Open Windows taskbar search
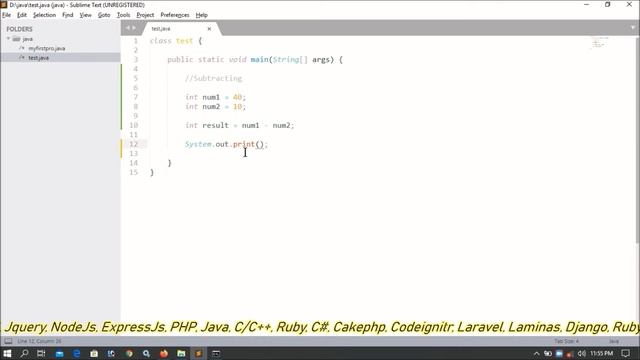Image resolution: width=640 pixels, height=360 pixels. (x=24, y=353)
